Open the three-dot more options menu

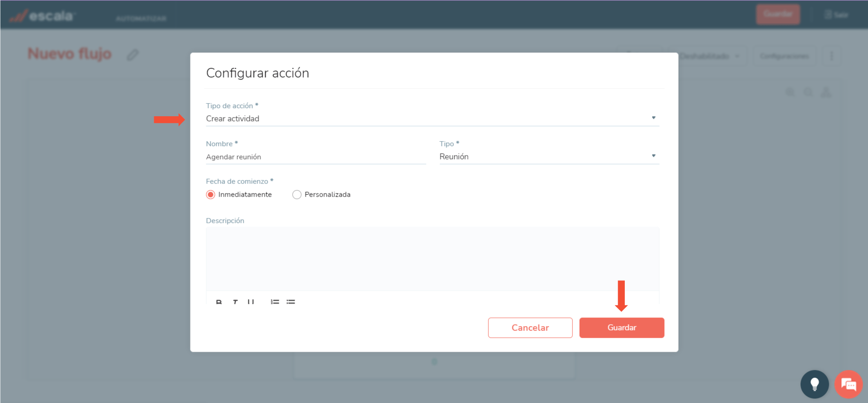831,56
